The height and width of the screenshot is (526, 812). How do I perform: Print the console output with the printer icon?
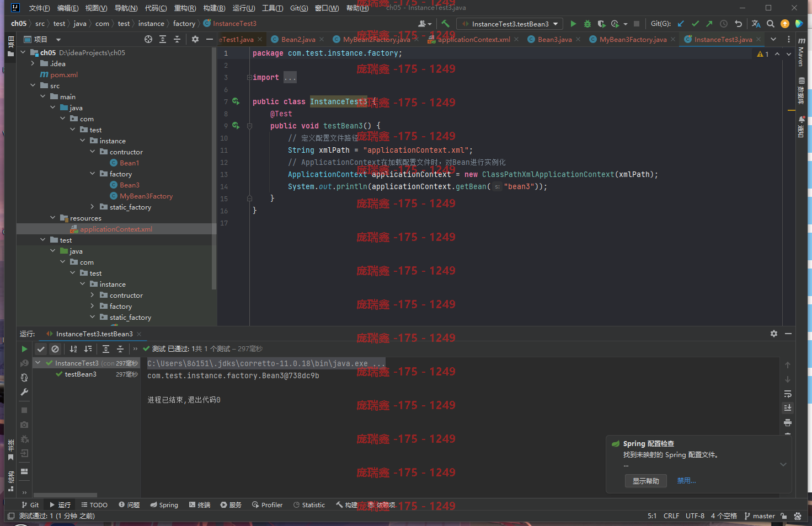click(788, 422)
